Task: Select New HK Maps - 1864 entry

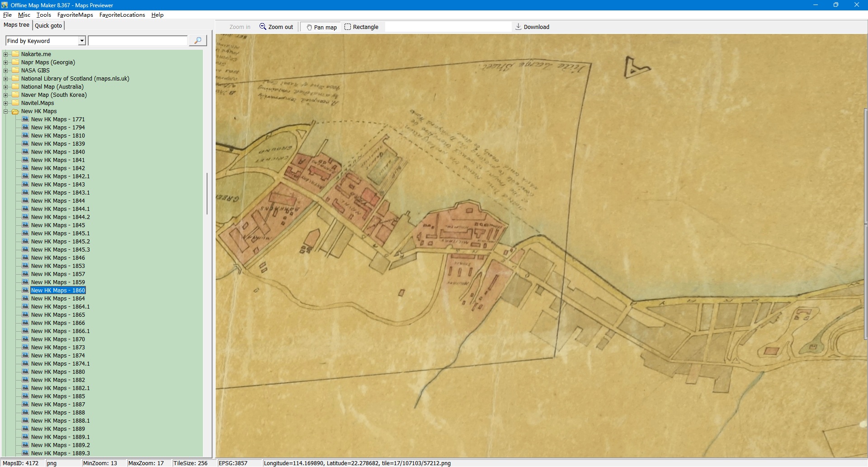Action: 58,299
